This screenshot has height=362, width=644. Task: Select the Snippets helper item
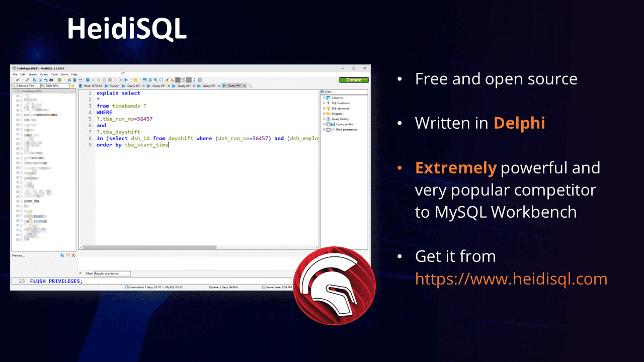tap(337, 114)
